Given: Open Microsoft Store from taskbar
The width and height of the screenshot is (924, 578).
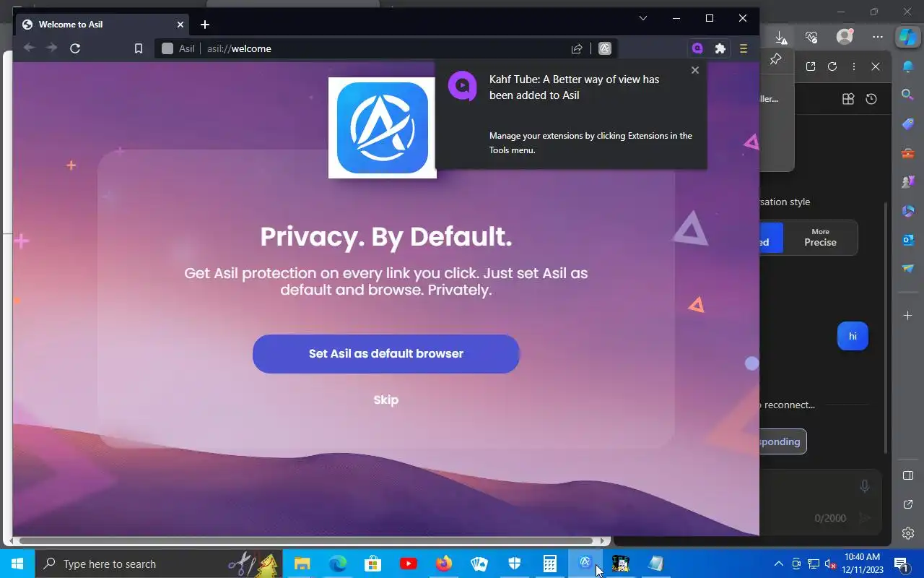Looking at the screenshot, I should pos(372,564).
